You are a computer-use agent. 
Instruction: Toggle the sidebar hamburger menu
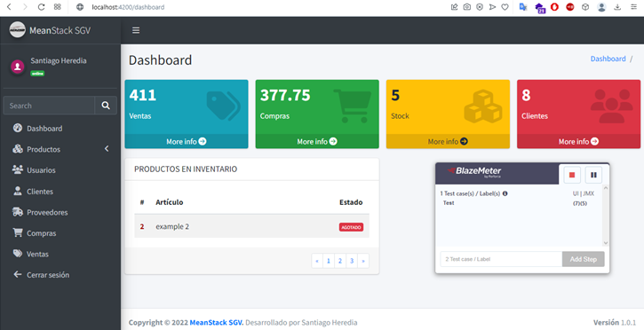click(136, 30)
